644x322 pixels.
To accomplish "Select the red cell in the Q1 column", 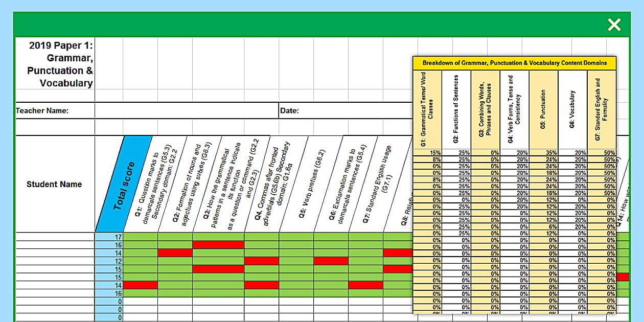I will click(141, 285).
